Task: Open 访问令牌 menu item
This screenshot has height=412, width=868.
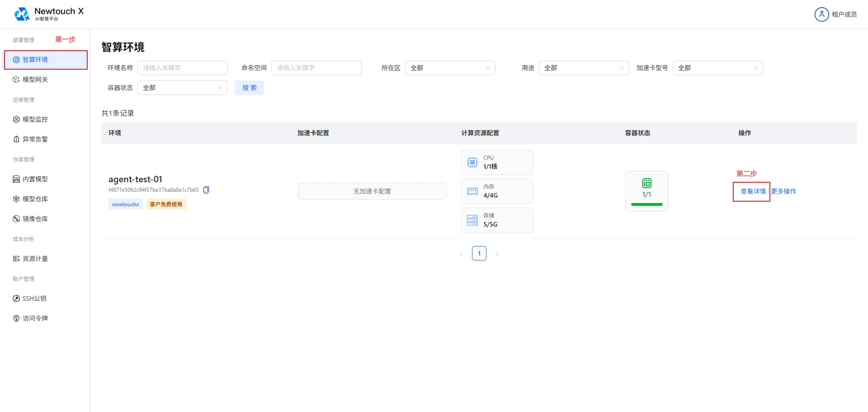Action: pos(45,318)
